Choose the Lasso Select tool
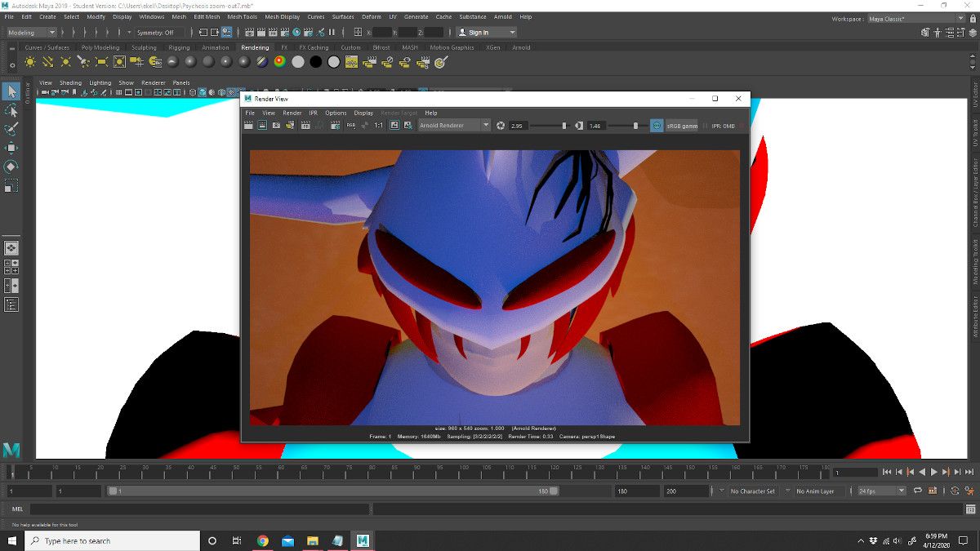Viewport: 980px width, 551px height. [11, 110]
